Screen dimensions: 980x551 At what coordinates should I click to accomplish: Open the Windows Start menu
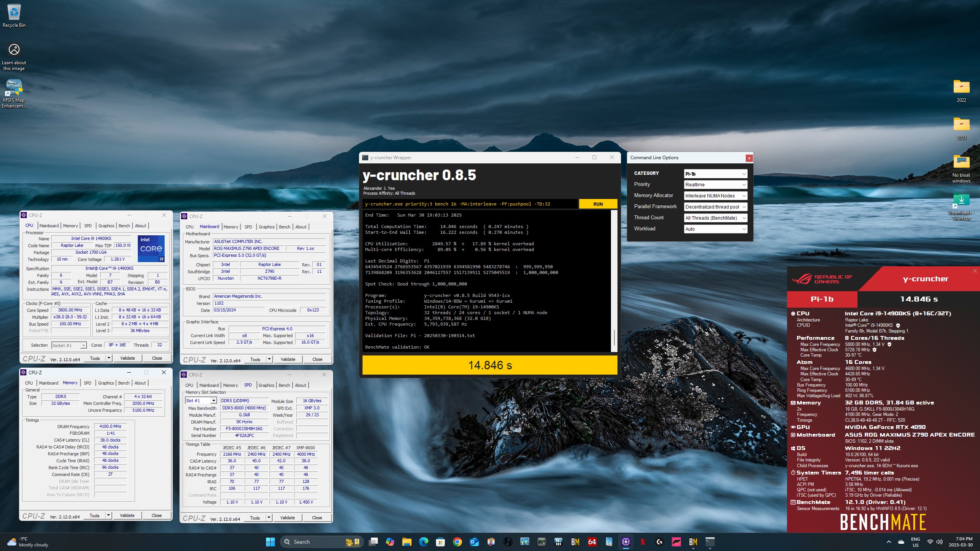click(x=270, y=542)
